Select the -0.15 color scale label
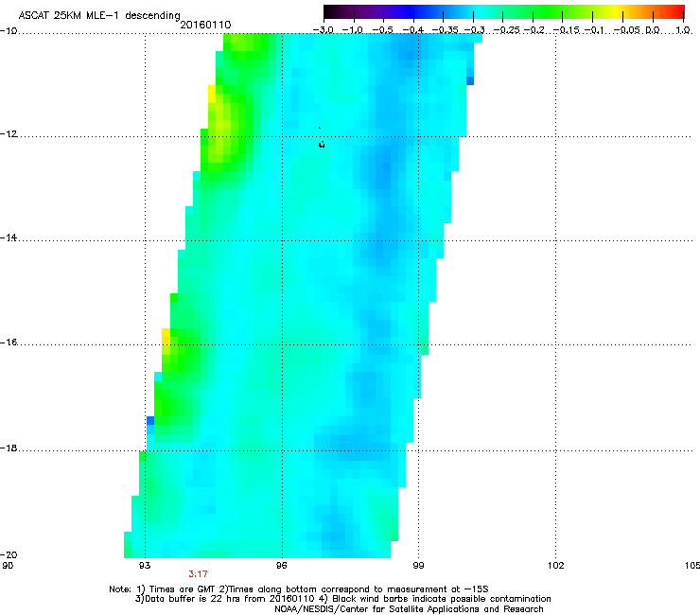 pyautogui.click(x=566, y=30)
